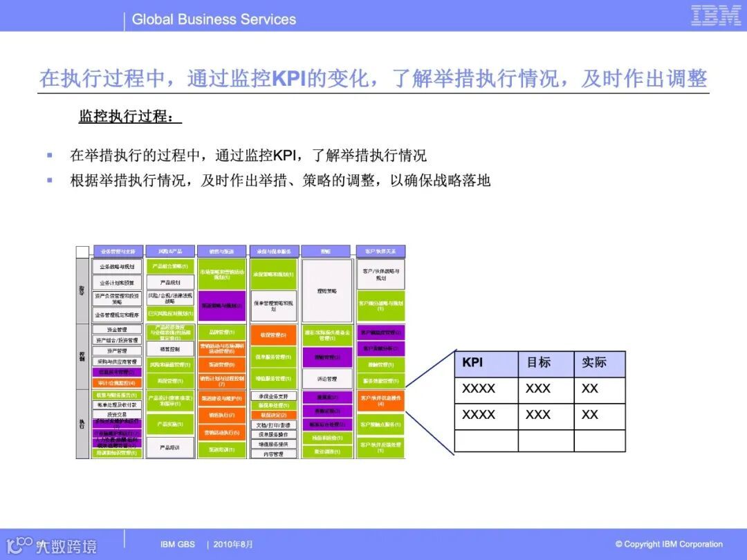This screenshot has height=560, width=747.
Task: Click the orange 核保管理(5) box
Action: click(x=273, y=335)
